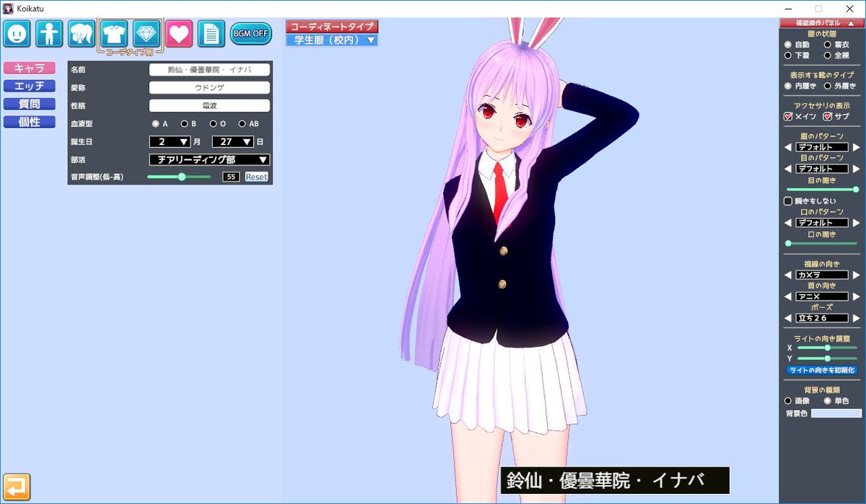The height and width of the screenshot is (504, 866).
Task: Click the orange return arrow icon
Action: click(17, 487)
